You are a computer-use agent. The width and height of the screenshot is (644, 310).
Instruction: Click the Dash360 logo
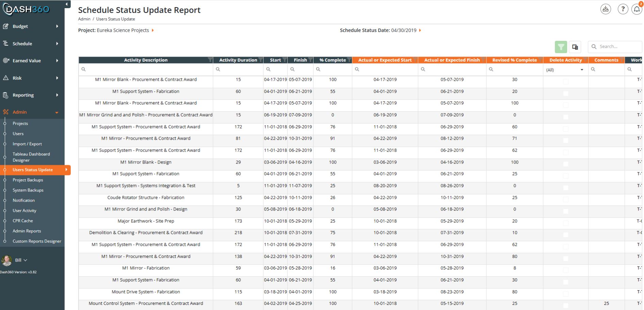pyautogui.click(x=26, y=9)
